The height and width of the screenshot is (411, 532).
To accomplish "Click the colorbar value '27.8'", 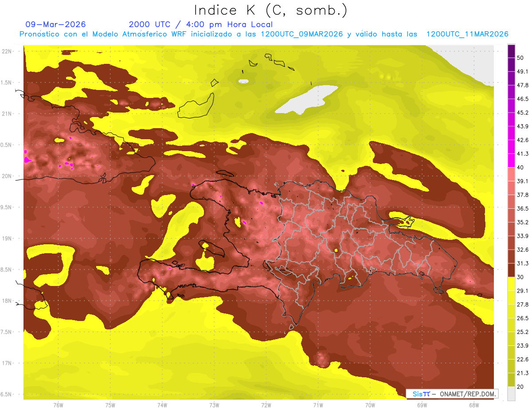I will pyautogui.click(x=523, y=305).
